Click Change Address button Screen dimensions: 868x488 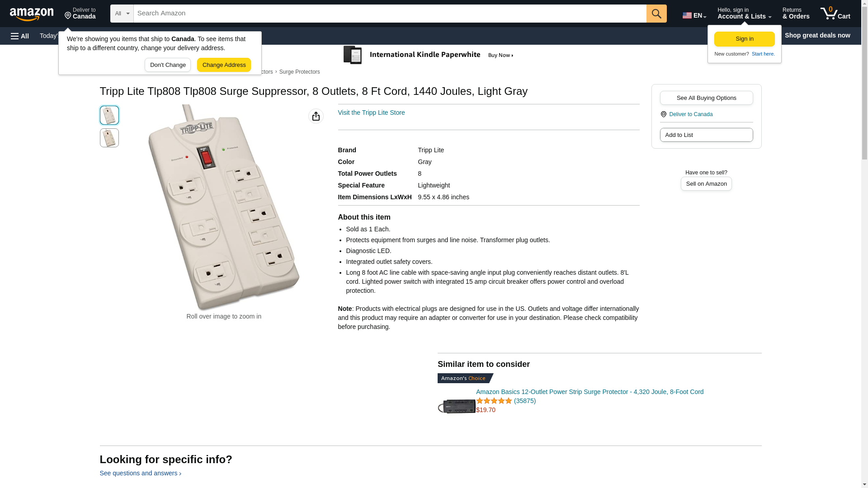pyautogui.click(x=224, y=65)
